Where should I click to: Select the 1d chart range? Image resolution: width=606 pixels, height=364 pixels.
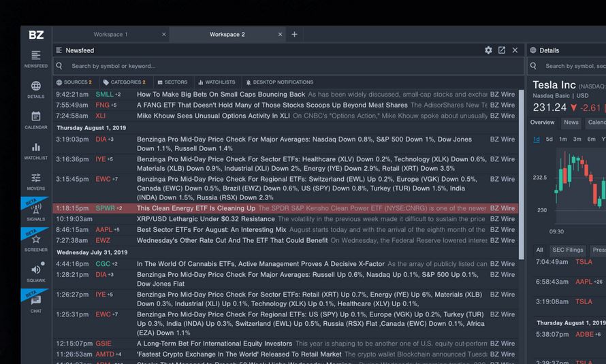click(x=537, y=139)
